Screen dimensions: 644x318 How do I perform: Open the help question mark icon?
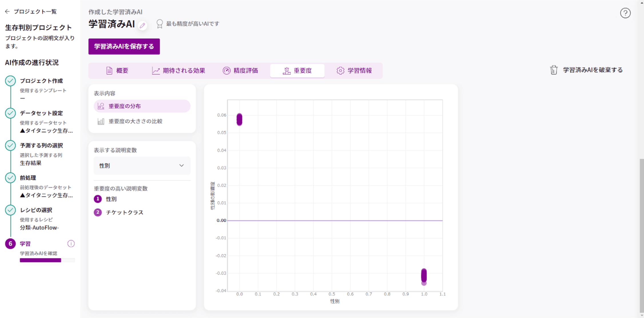(625, 13)
